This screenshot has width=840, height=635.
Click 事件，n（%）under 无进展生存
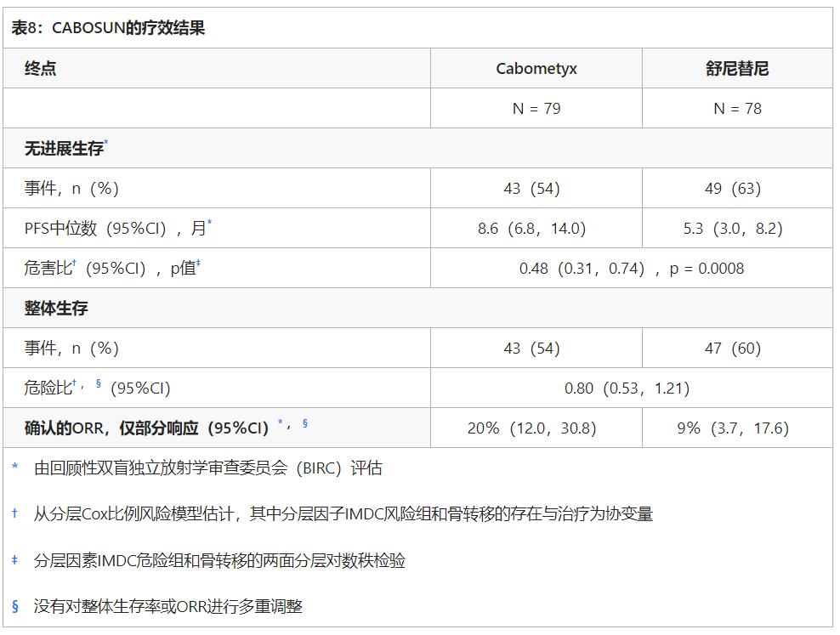point(71,189)
